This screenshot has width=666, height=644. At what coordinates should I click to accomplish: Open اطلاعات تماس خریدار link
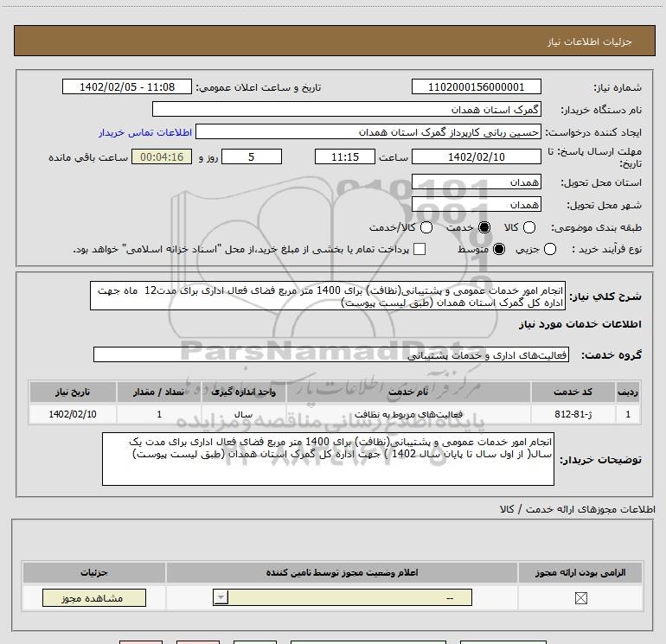[145, 132]
